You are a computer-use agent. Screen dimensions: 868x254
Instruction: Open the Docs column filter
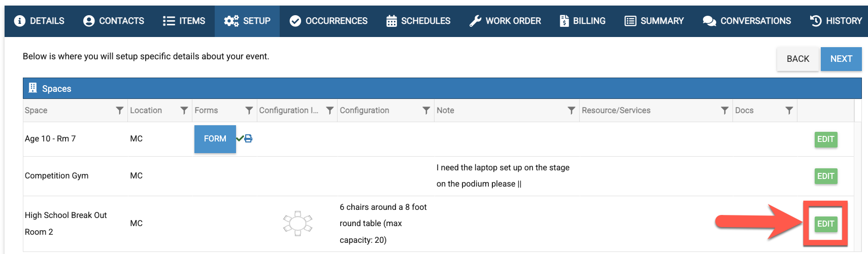point(789,111)
